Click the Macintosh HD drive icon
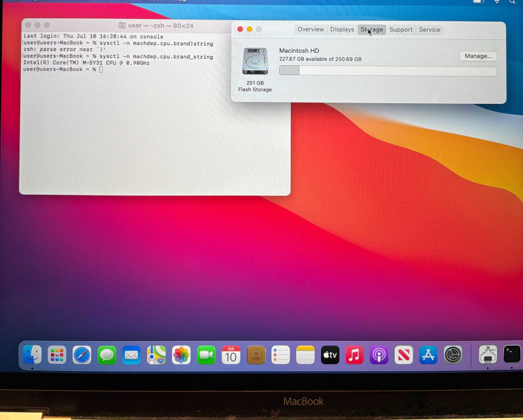The height and width of the screenshot is (420, 523). 255,61
